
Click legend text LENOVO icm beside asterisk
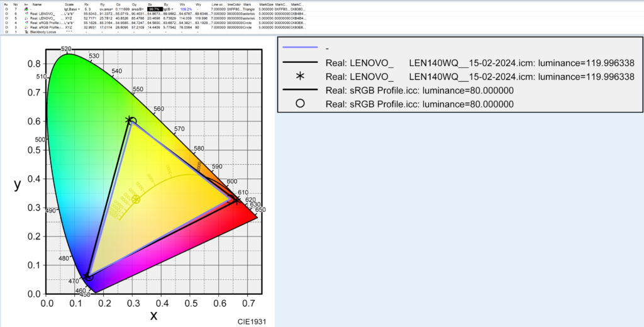pos(480,77)
